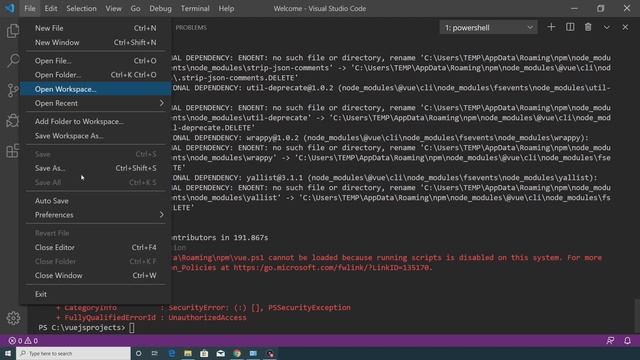The height and width of the screenshot is (360, 640).
Task: Open the Manage gear icon
Action: 13,318
